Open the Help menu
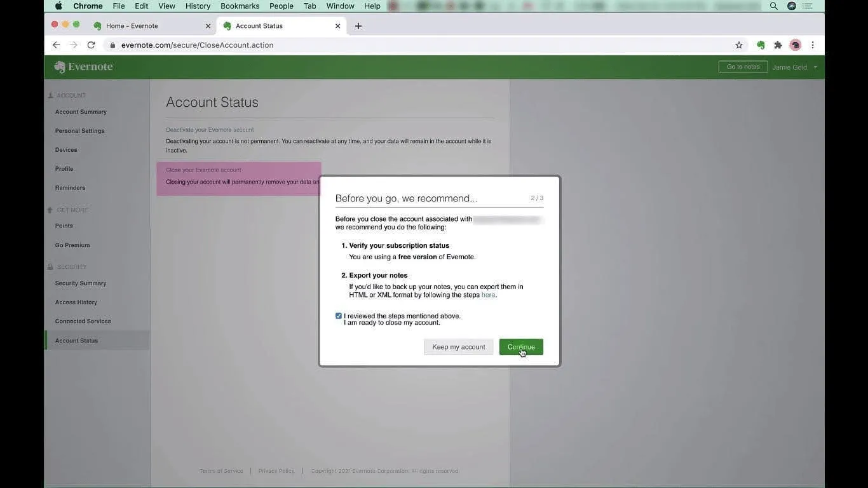The image size is (868, 488). pyautogui.click(x=372, y=6)
